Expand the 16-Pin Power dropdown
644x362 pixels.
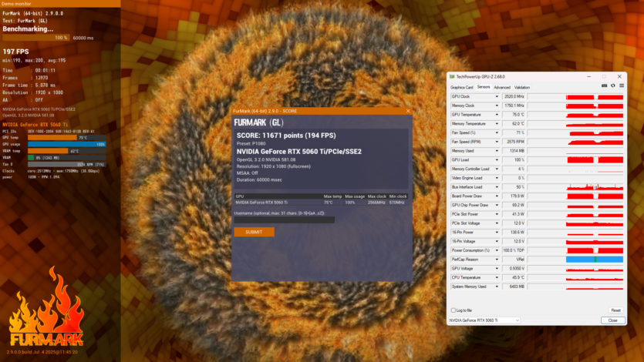(x=496, y=233)
